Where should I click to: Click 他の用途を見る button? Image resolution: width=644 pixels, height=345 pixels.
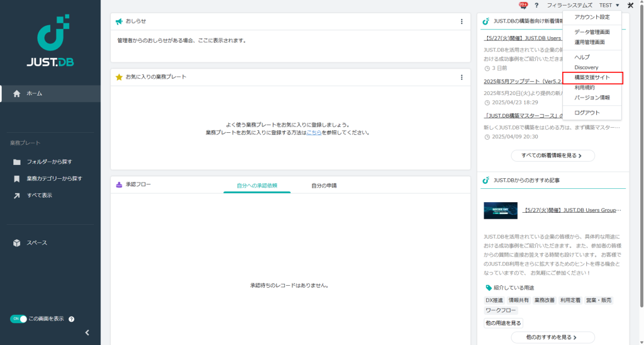click(503, 323)
